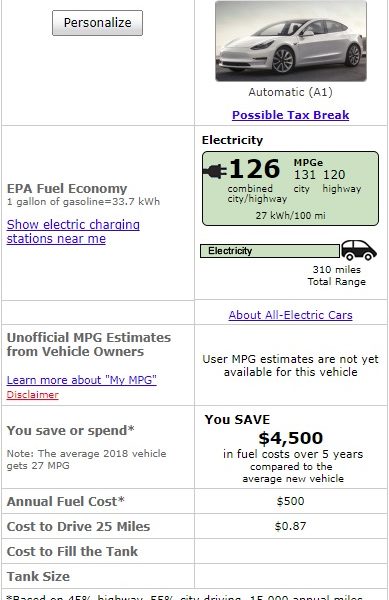Click the $4,500 savings amount

coord(290,438)
